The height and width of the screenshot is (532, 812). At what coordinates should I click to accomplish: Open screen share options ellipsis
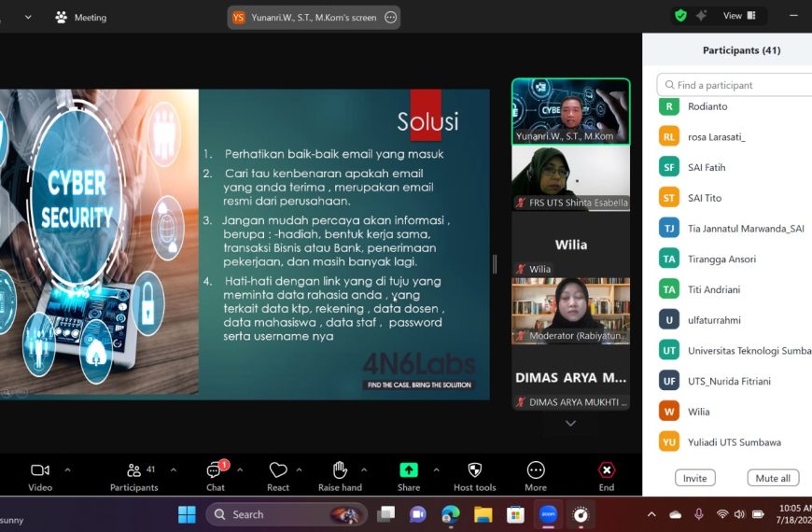tap(391, 17)
